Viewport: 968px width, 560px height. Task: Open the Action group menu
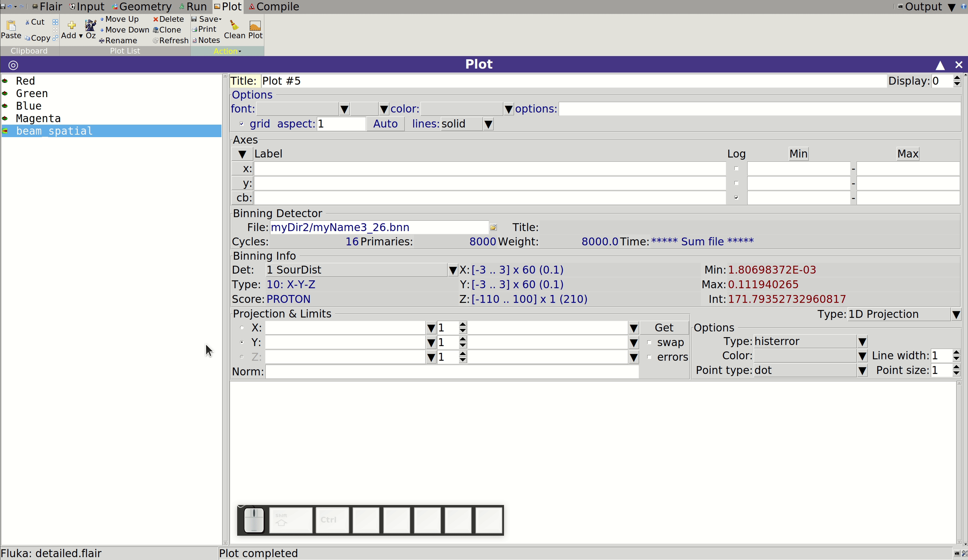227,51
